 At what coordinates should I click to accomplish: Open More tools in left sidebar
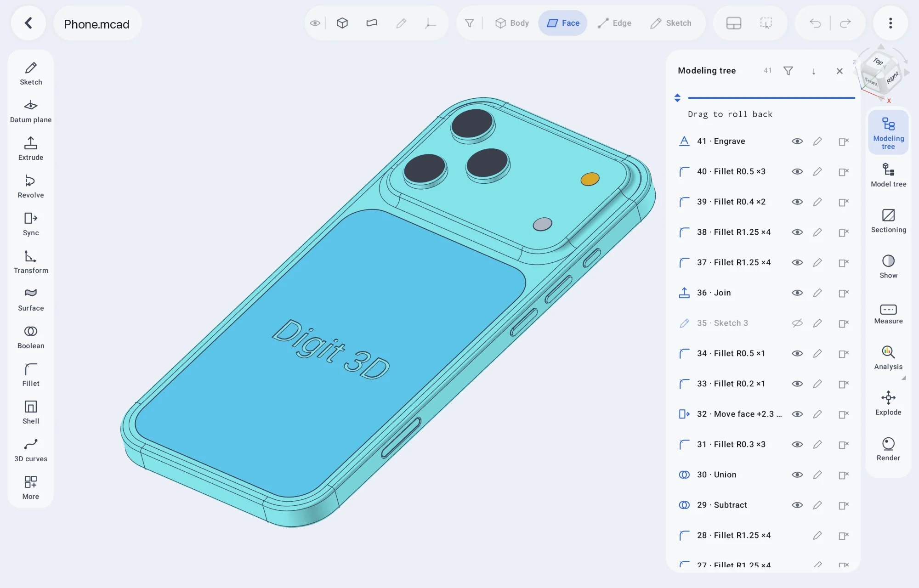(31, 488)
